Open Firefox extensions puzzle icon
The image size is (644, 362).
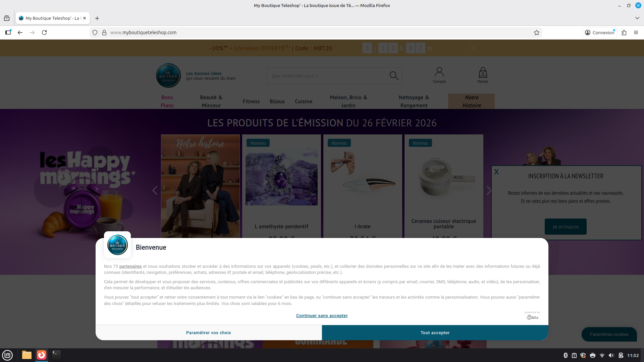pos(624,33)
